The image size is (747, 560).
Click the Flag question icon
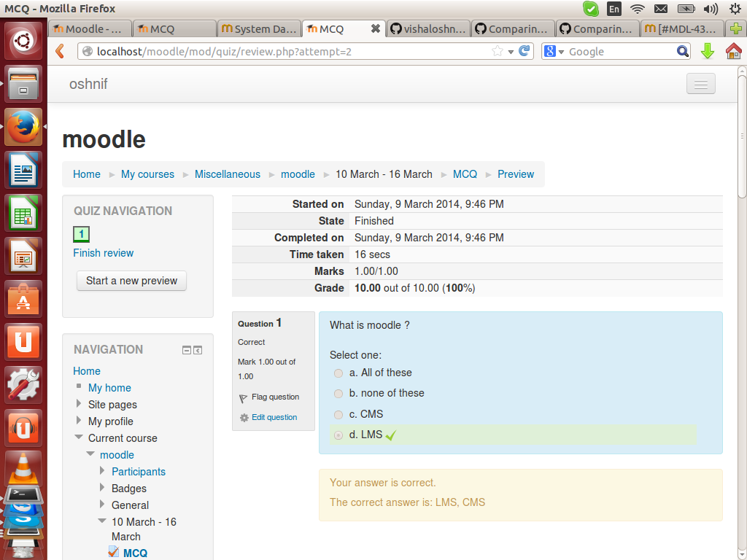point(243,398)
